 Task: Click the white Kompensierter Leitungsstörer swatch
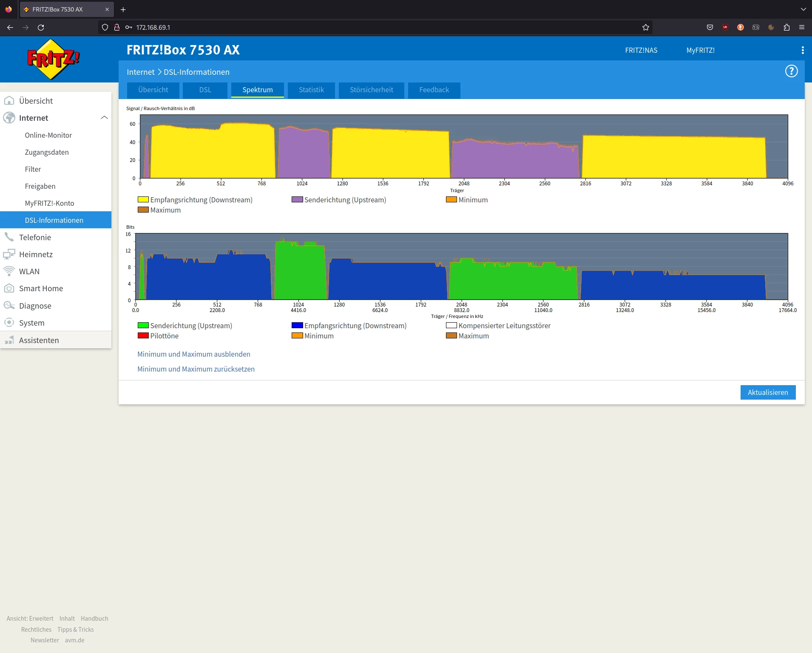pos(451,325)
